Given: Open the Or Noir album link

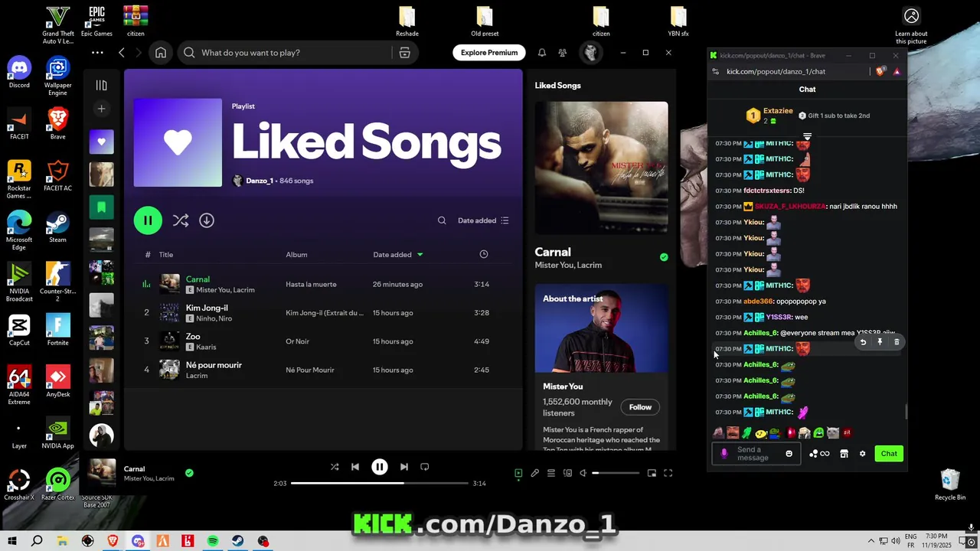Looking at the screenshot, I should point(298,341).
